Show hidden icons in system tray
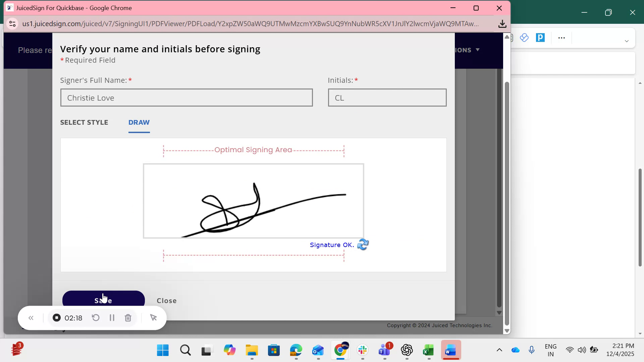Viewport: 644px width, 362px height. [x=499, y=350]
